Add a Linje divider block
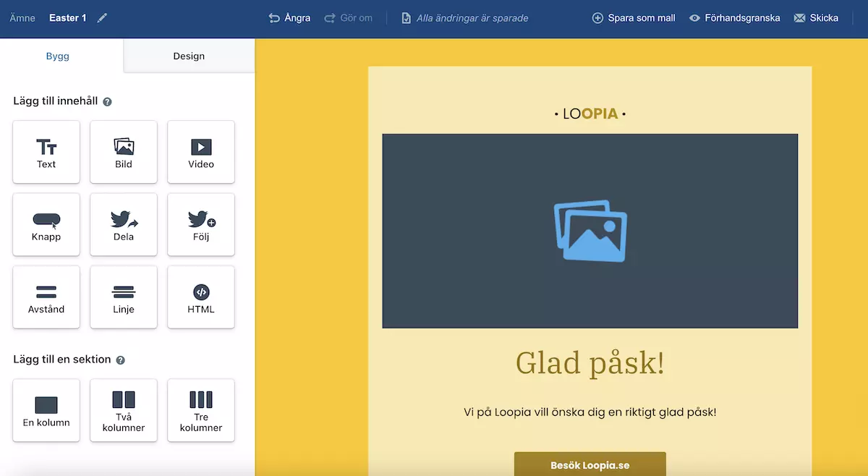Viewport: 868px width, 476px height. pyautogui.click(x=124, y=297)
